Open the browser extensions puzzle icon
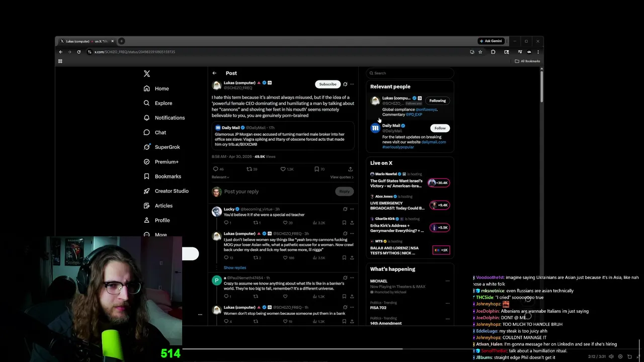644x362 pixels. point(493,52)
